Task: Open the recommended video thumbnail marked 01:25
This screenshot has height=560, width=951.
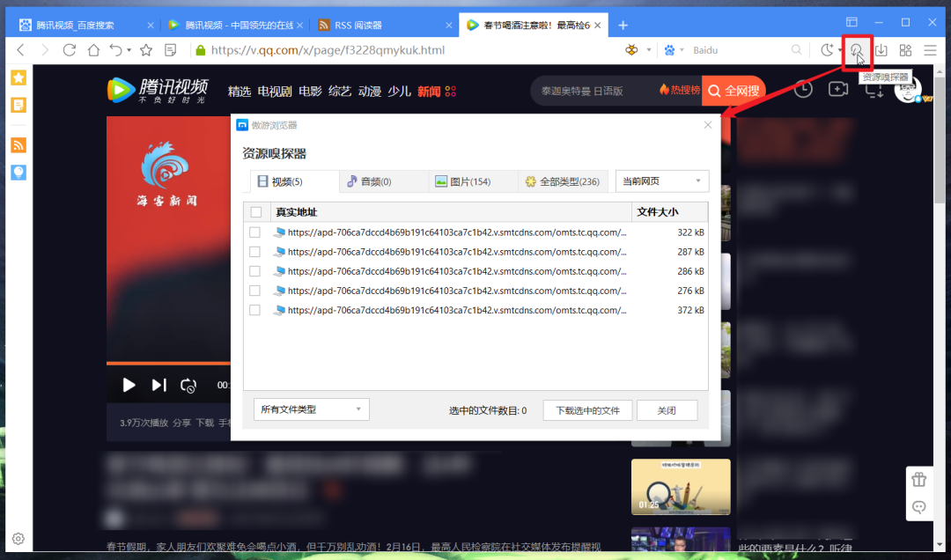Action: click(681, 487)
